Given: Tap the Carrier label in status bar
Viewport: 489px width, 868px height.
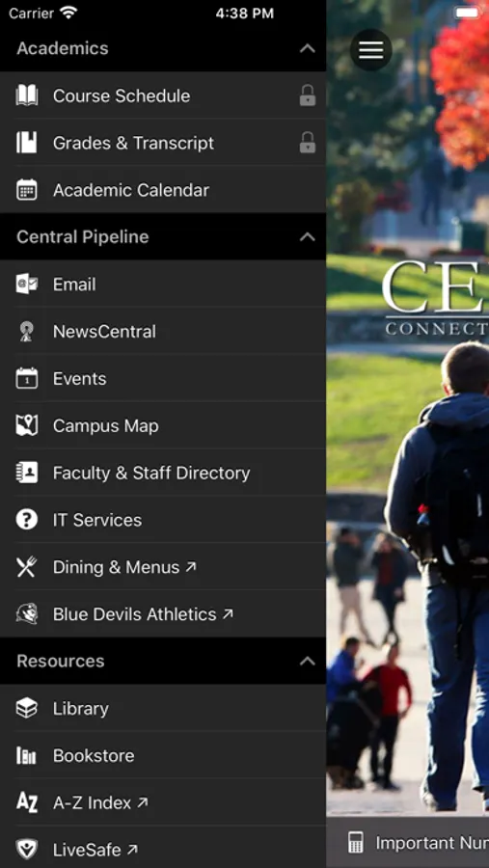Looking at the screenshot, I should pos(32,14).
